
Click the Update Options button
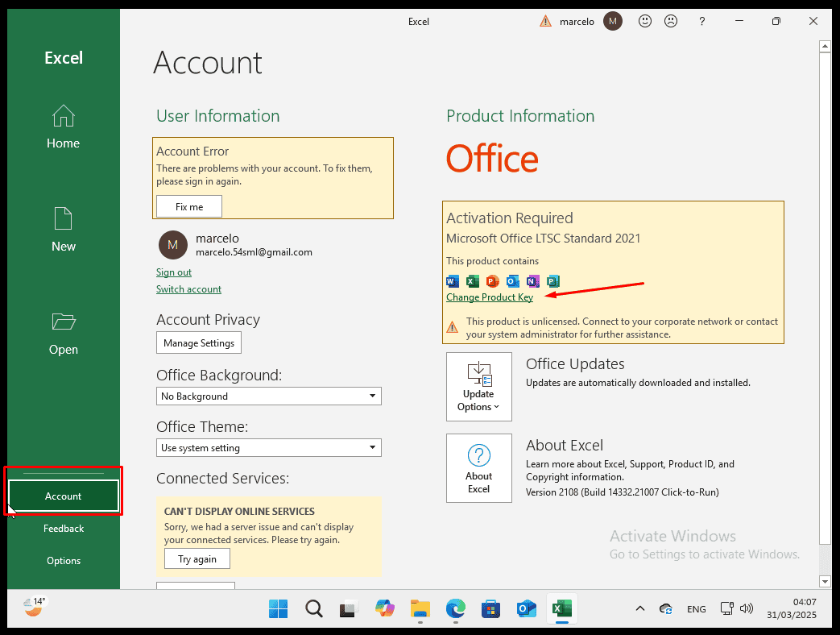click(x=478, y=387)
